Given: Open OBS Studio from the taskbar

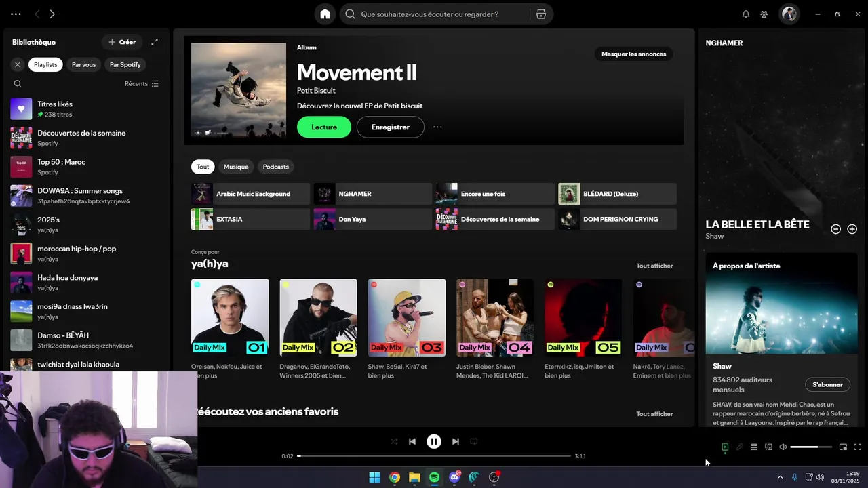Looking at the screenshot, I should click(494, 477).
